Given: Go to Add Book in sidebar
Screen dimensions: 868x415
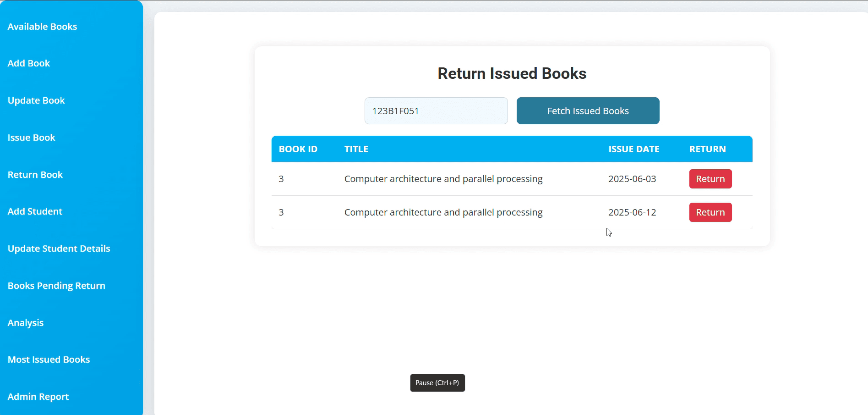Looking at the screenshot, I should [29, 63].
